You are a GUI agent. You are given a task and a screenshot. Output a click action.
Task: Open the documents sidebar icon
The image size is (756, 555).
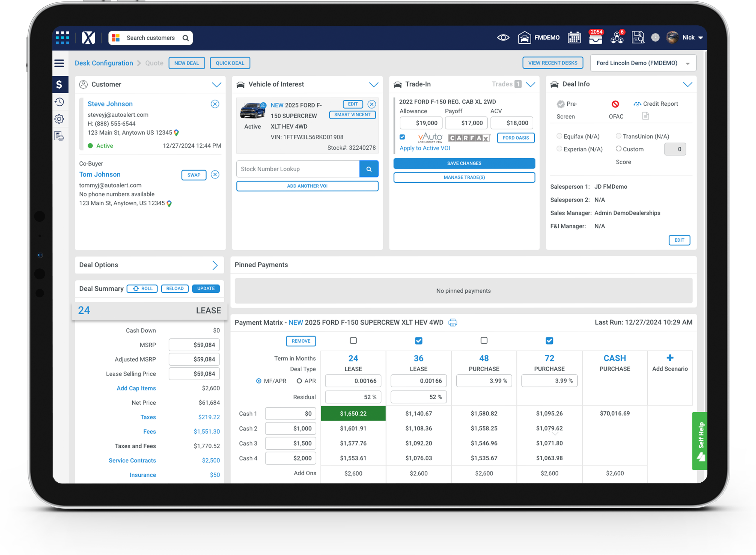point(59,136)
